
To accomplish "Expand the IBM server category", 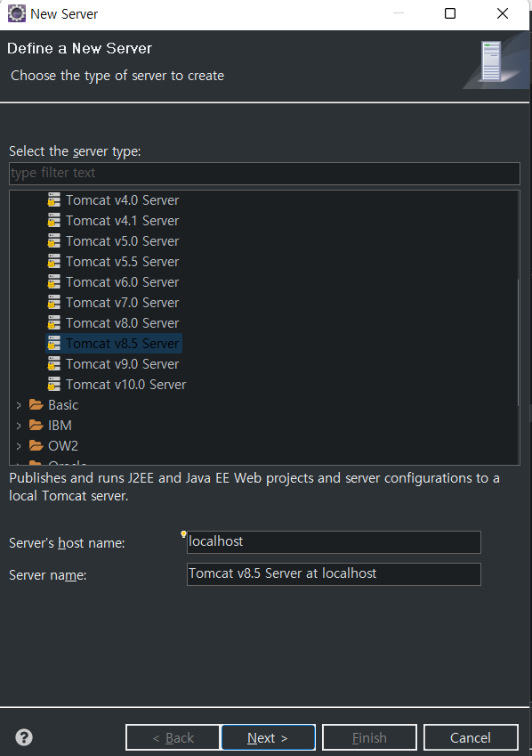I will [19, 426].
